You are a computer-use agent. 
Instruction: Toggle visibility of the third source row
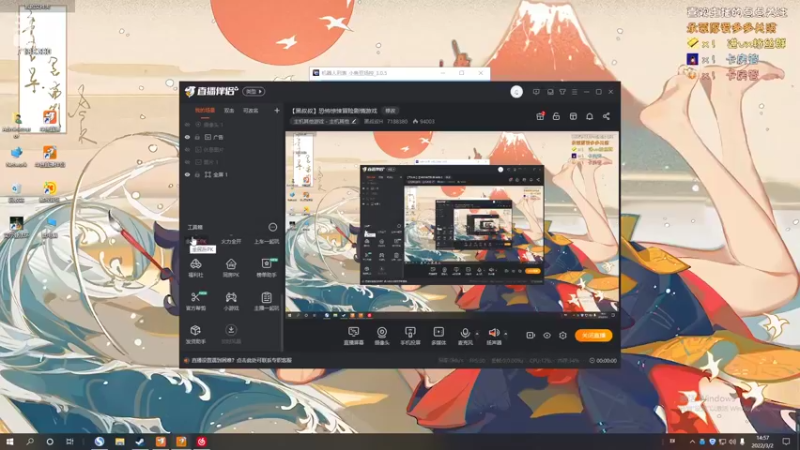click(x=187, y=149)
